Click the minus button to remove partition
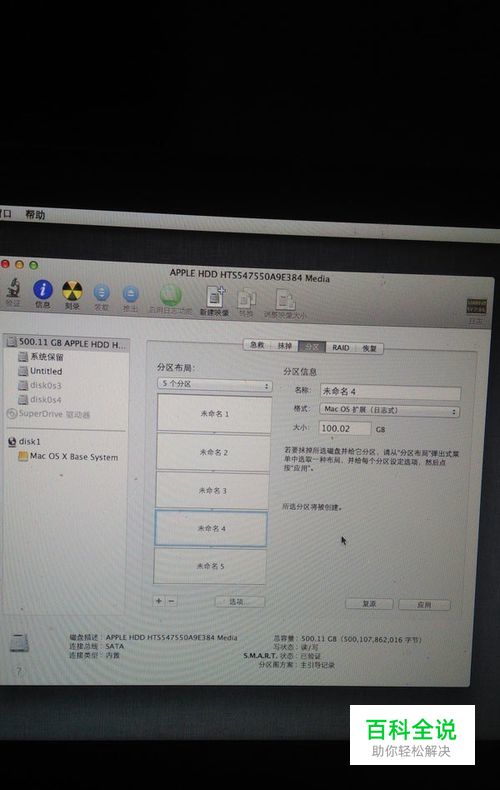 [171, 601]
